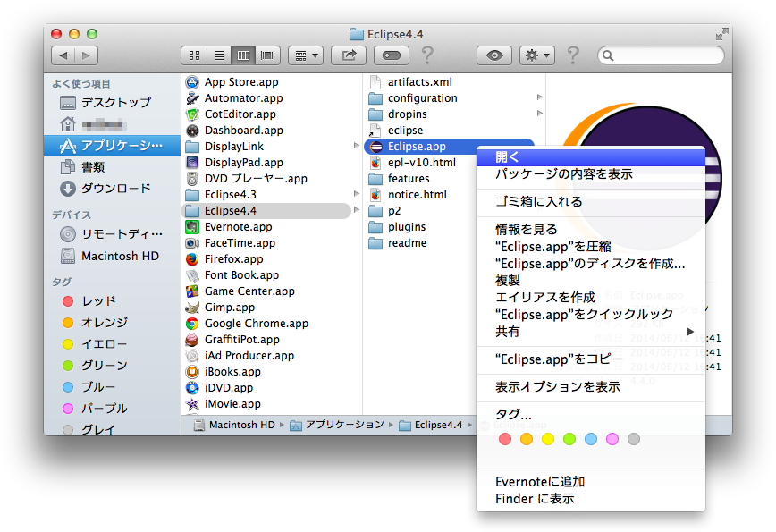776x532 pixels.
Task: Filter by オレンジ tag in sidebar
Action: pos(113,322)
